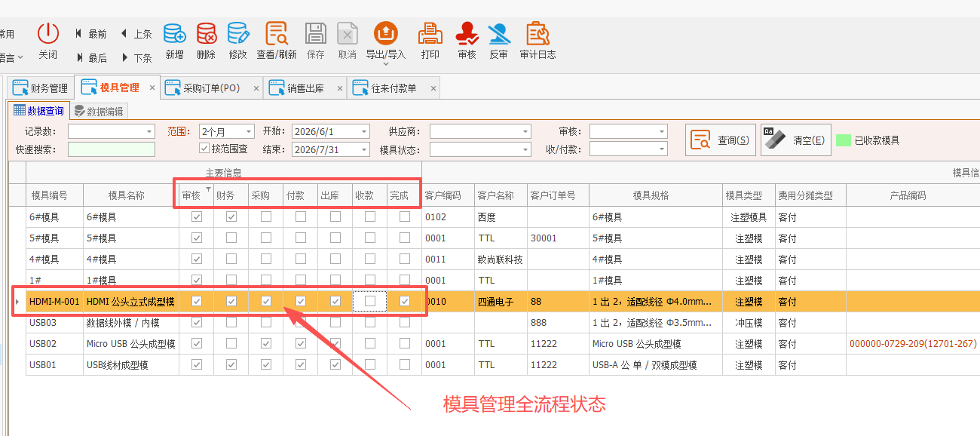Toggle 采购 checkbox in 5#模具 row
This screenshot has width=980, height=436.
point(266,238)
